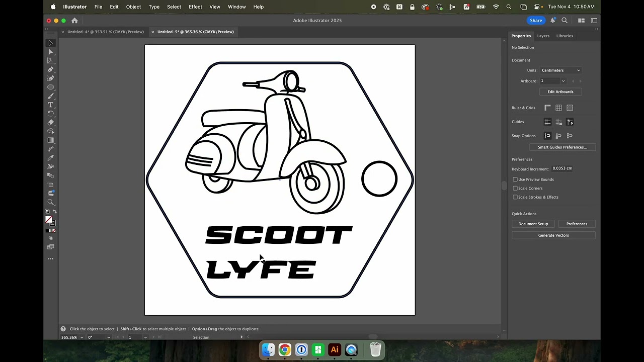Click the Drawing Mode icon in toolbar
This screenshot has height=362, width=644.
click(x=51, y=238)
